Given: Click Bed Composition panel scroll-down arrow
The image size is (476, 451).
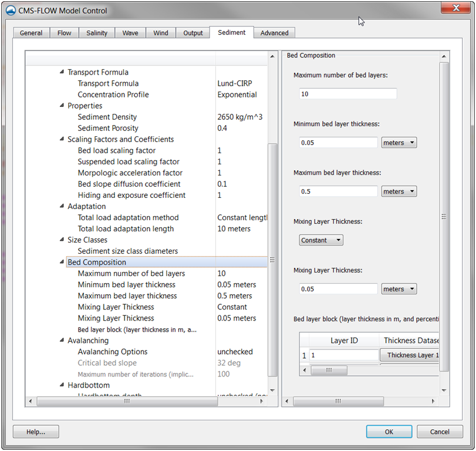Looking at the screenshot, I should [x=444, y=391].
